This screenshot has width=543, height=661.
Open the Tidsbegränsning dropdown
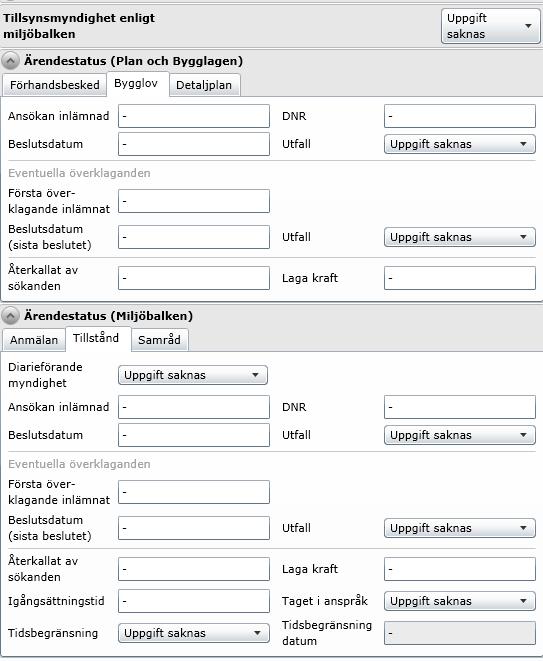coord(194,633)
